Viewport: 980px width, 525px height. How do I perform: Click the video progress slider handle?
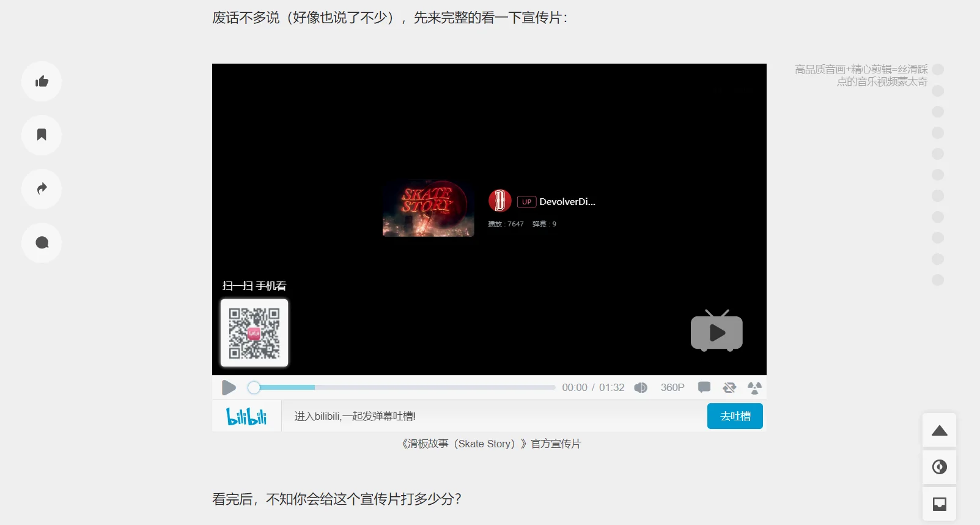(254, 387)
